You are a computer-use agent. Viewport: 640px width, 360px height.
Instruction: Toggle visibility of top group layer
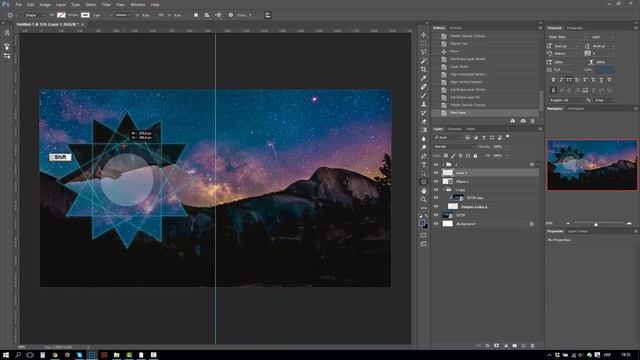pos(436,164)
